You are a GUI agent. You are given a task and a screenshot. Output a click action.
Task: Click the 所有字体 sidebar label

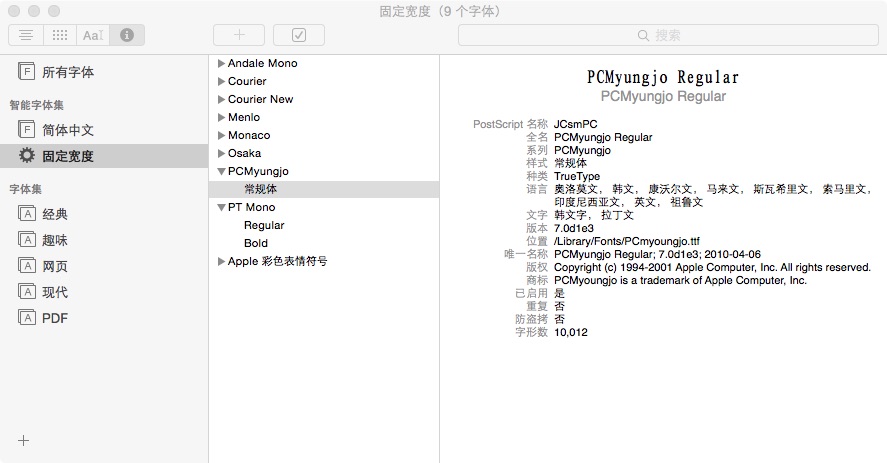pyautogui.click(x=68, y=72)
